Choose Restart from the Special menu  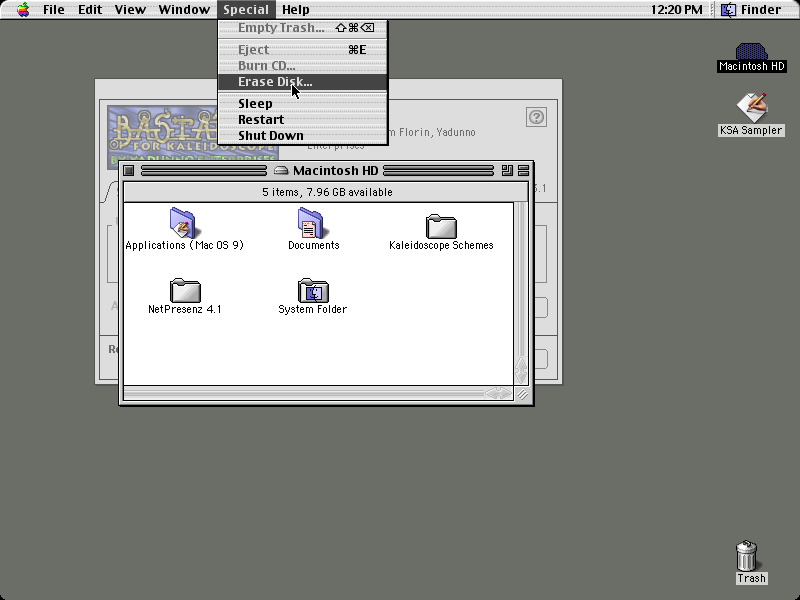pyautogui.click(x=303, y=119)
